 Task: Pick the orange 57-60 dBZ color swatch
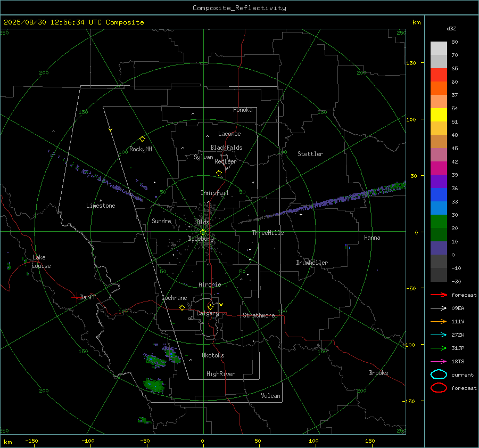[439, 88]
